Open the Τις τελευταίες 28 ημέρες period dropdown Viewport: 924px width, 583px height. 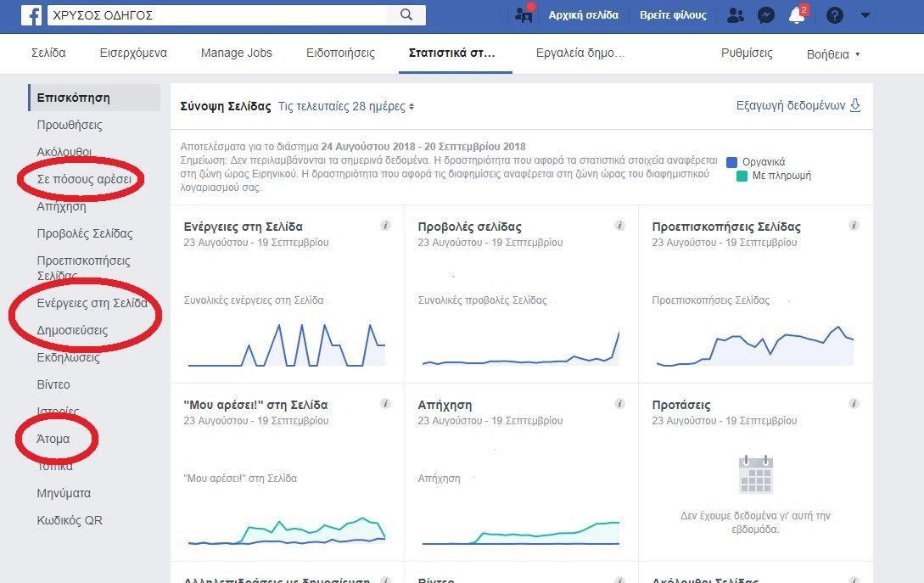pos(346,107)
